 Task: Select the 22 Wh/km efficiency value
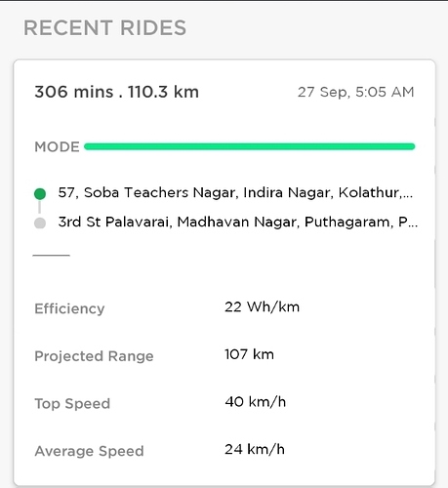(262, 306)
